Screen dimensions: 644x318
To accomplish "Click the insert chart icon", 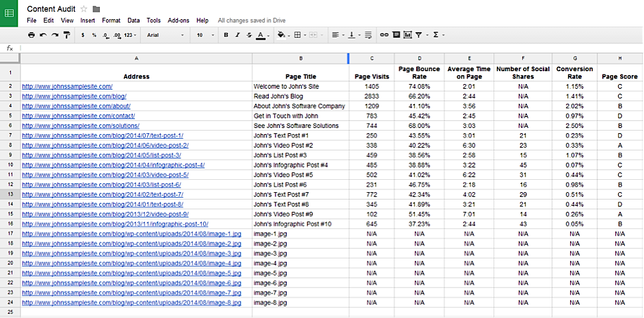I will pyautogui.click(x=408, y=34).
